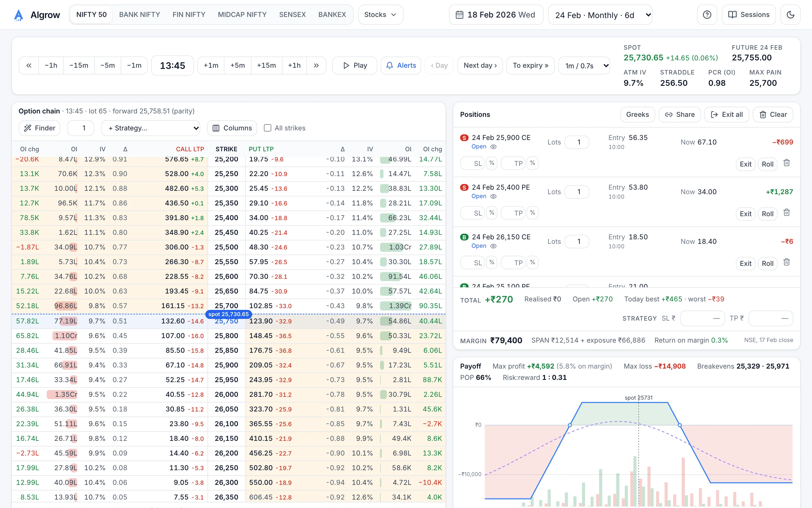Toggle TP percent mode for 25,400 PE
812x508 pixels.
(533, 213)
